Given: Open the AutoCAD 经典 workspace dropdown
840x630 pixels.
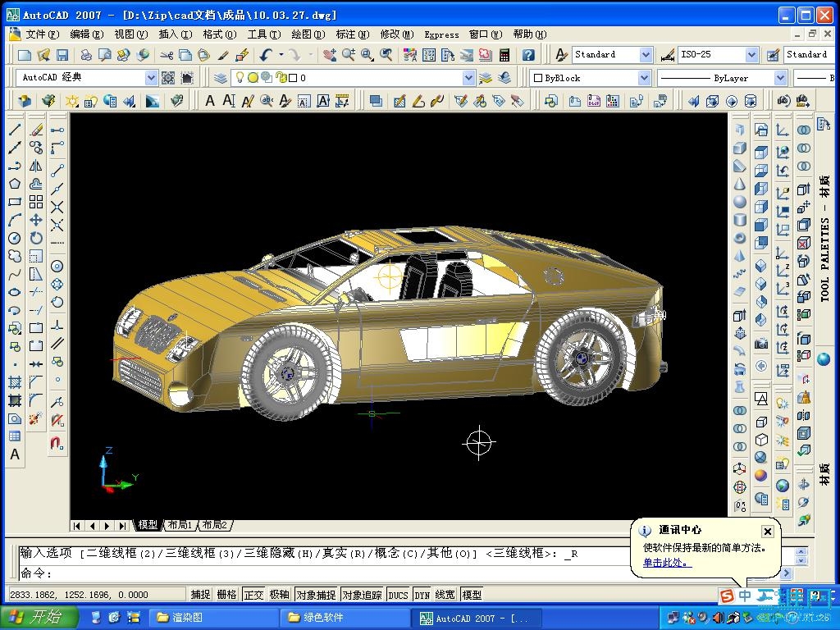Looking at the screenshot, I should tap(151, 78).
